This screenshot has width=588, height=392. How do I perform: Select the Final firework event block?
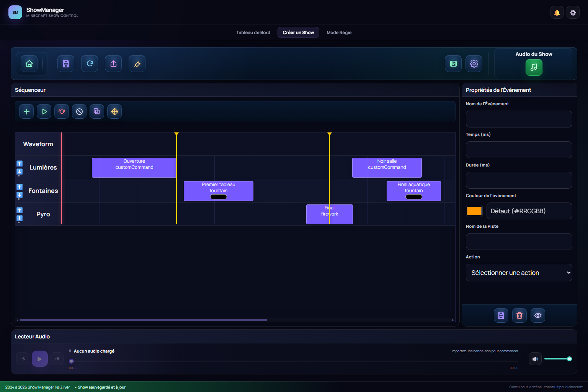(330, 214)
